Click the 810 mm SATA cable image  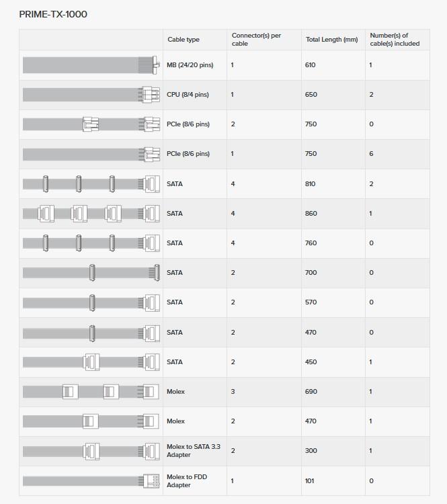tap(91, 183)
